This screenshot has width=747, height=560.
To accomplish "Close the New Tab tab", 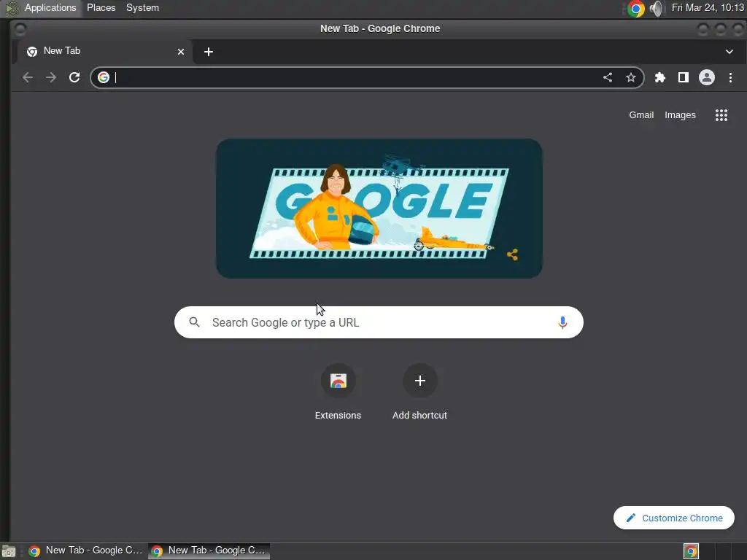I will [x=181, y=52].
